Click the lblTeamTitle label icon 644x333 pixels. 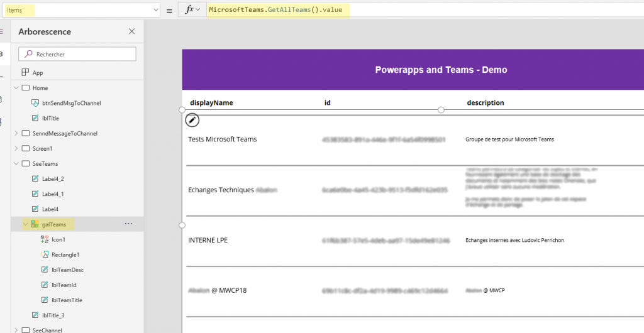coord(45,300)
